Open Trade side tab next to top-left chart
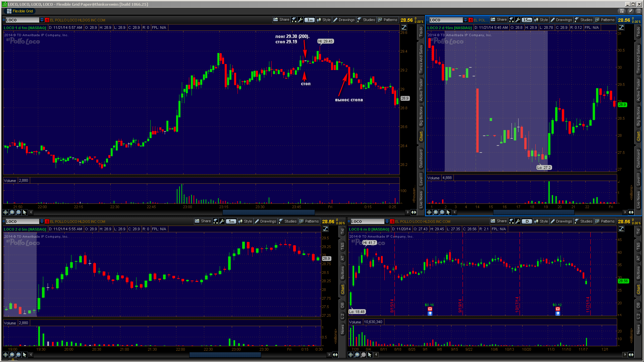The width and height of the screenshot is (644, 362). coord(421,32)
